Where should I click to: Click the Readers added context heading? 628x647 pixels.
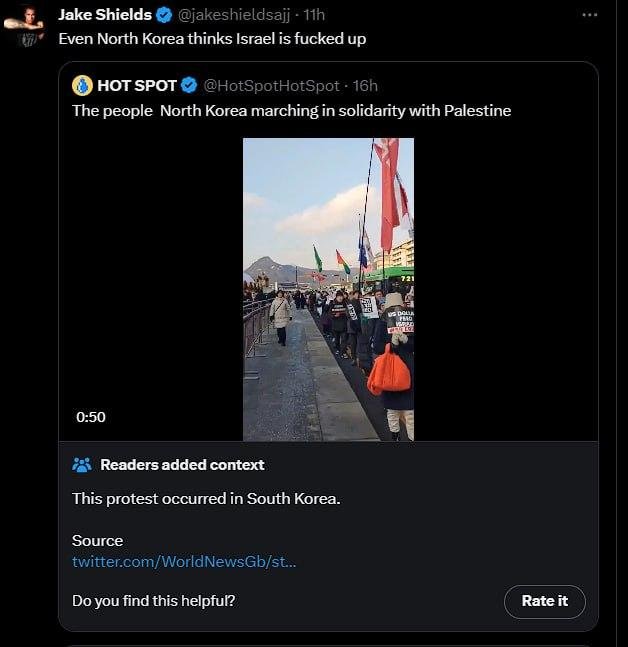[182, 464]
